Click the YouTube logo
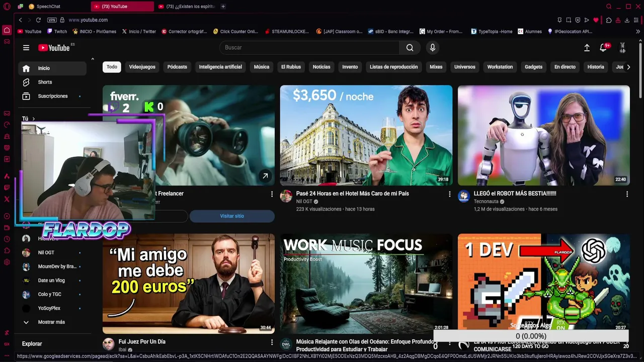This screenshot has height=362, width=644. (54, 48)
